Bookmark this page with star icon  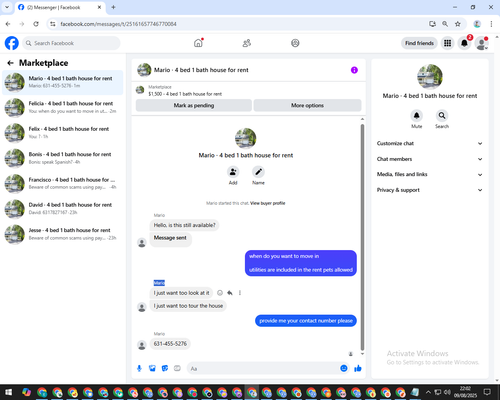pos(458,24)
